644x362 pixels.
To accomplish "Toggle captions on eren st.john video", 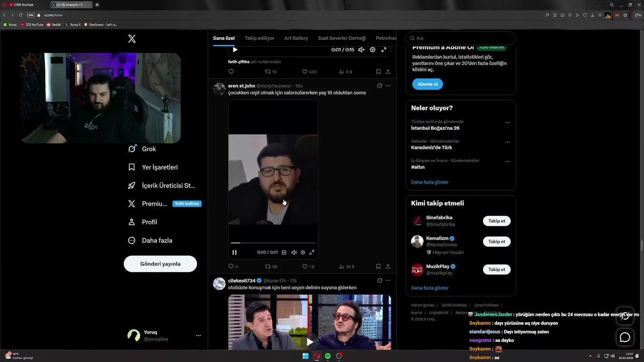I will pyautogui.click(x=284, y=252).
